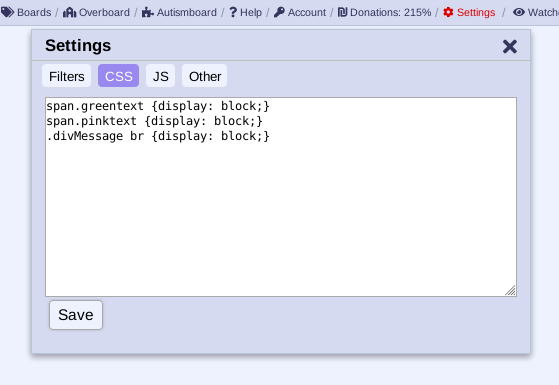Switch to the JS tab

pyautogui.click(x=160, y=76)
